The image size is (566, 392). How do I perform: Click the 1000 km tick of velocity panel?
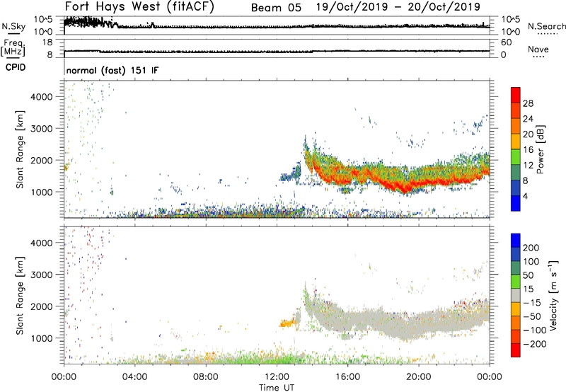point(42,338)
